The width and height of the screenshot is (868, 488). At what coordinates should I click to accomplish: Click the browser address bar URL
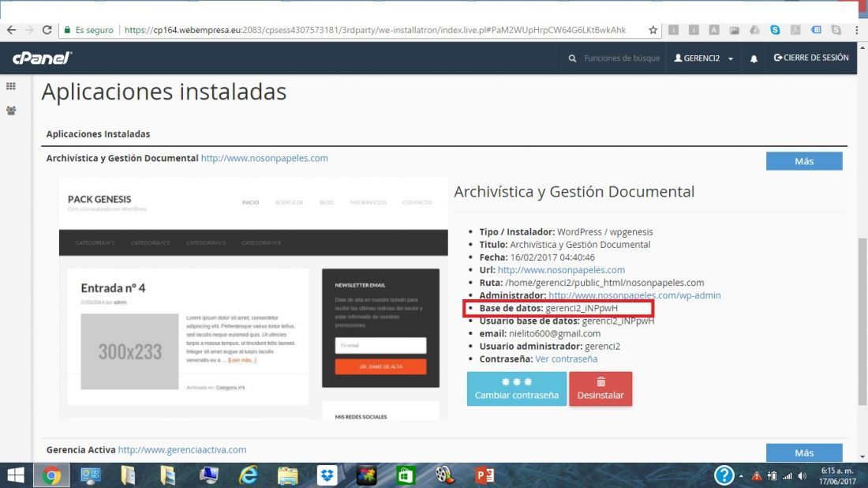[375, 31]
